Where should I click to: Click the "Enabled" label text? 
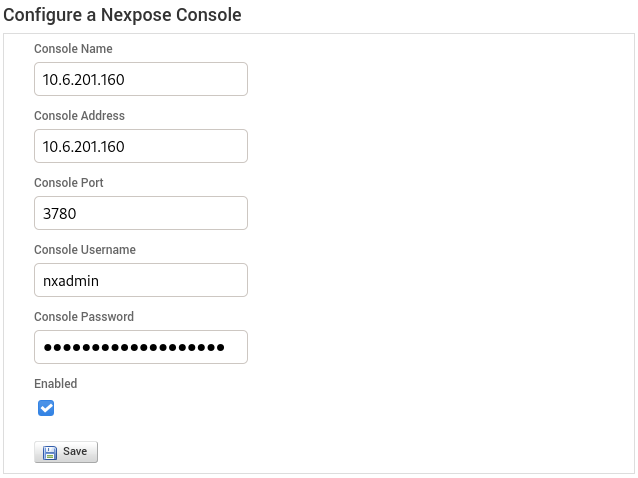click(56, 384)
